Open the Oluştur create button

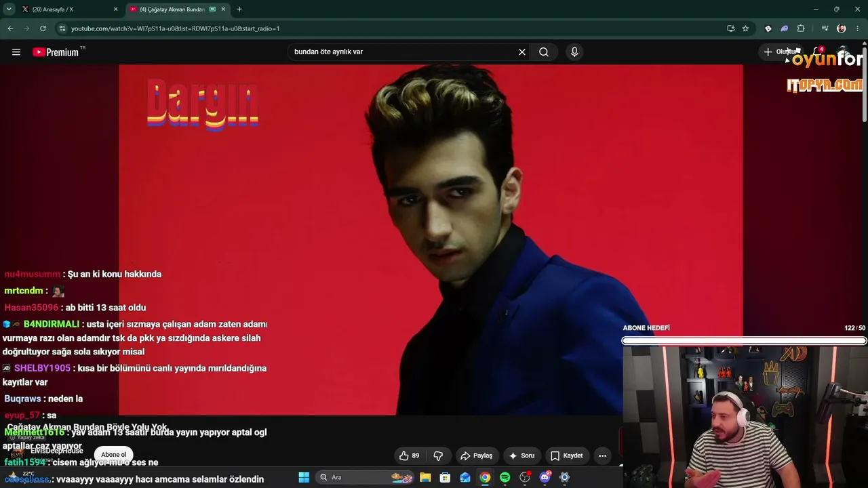(x=782, y=52)
